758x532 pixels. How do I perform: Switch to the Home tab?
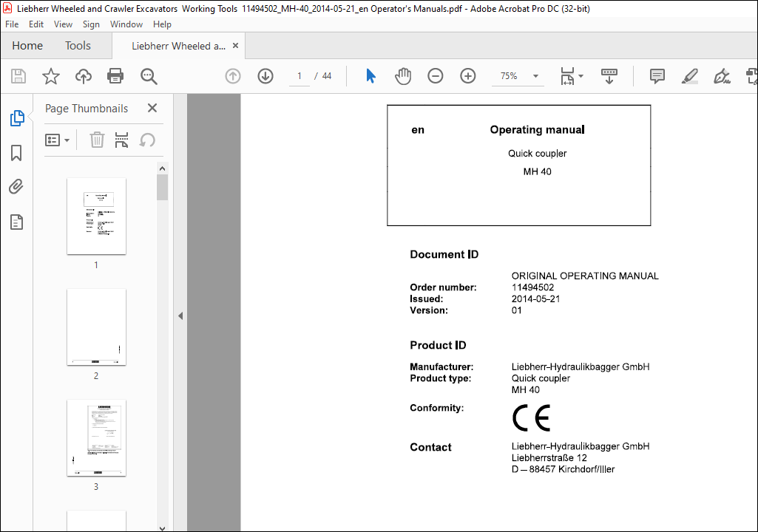pyautogui.click(x=27, y=45)
